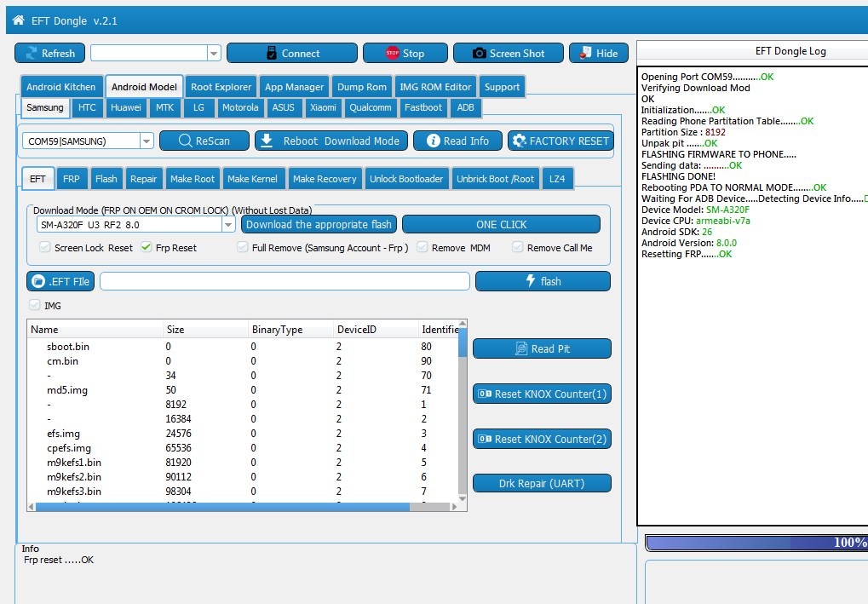
Task: Click the FACTORY RESET button
Action: tap(560, 141)
